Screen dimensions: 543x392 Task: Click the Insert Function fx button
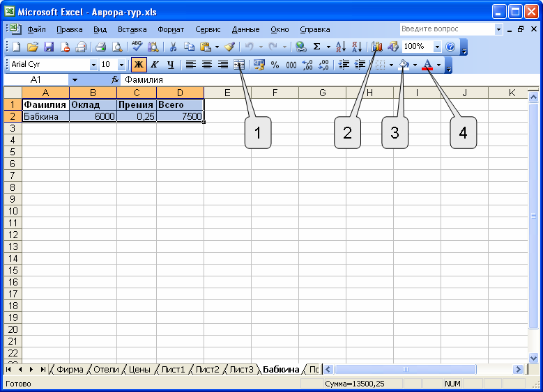[x=115, y=80]
